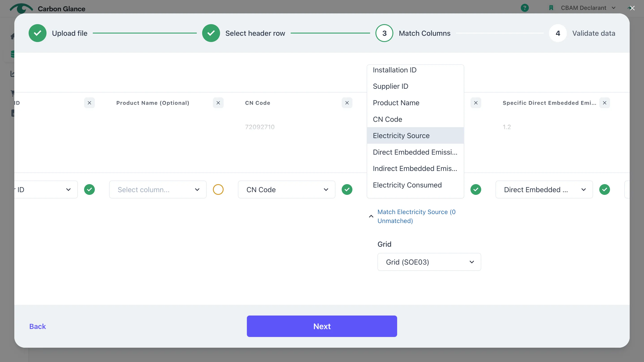
Task: Click the Upload file step checkmark
Action: (x=38, y=33)
